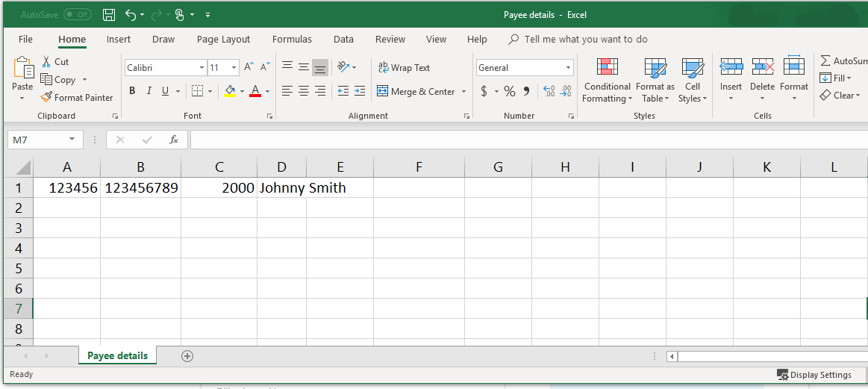
Task: Click the Insert cells icon
Action: point(731,67)
